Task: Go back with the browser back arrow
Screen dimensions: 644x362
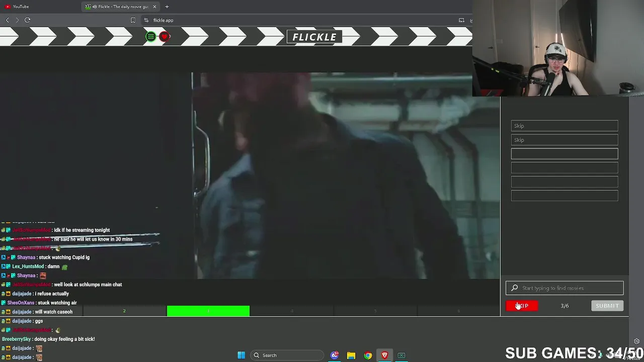Action: (7, 20)
